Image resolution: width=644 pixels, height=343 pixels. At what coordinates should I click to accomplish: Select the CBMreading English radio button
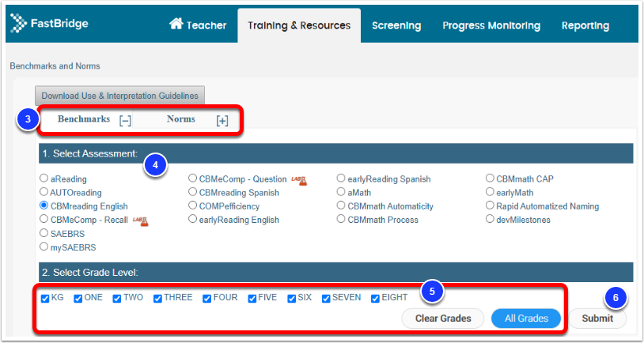(x=44, y=205)
